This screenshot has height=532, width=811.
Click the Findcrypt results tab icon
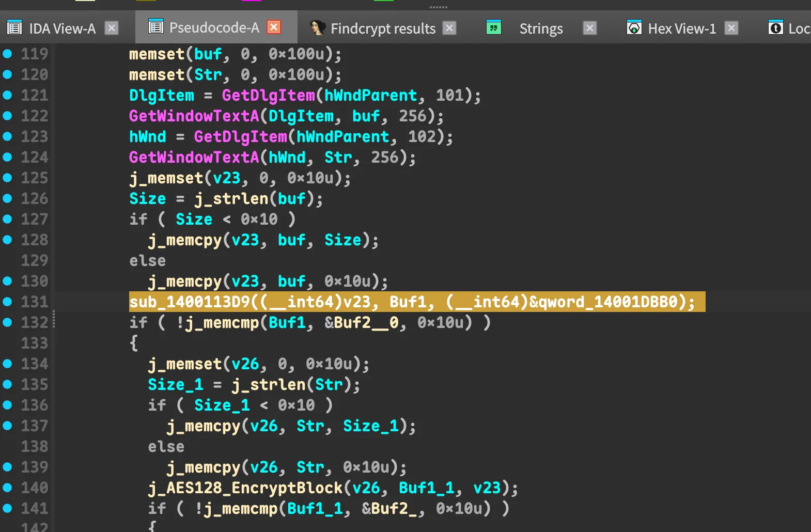[317, 28]
